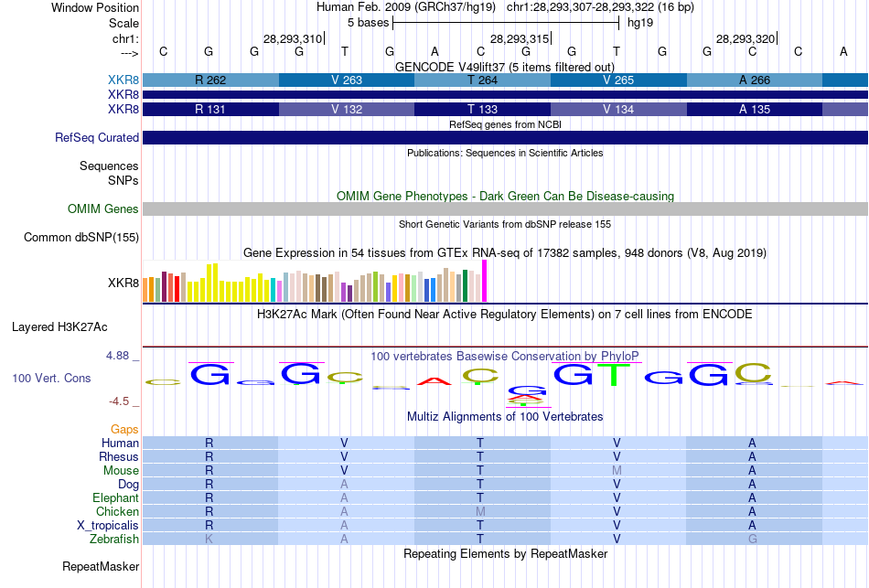Image resolution: width=869 pixels, height=588 pixels.
Task: Open the 100 Vert. Cons label
Action: 51,378
